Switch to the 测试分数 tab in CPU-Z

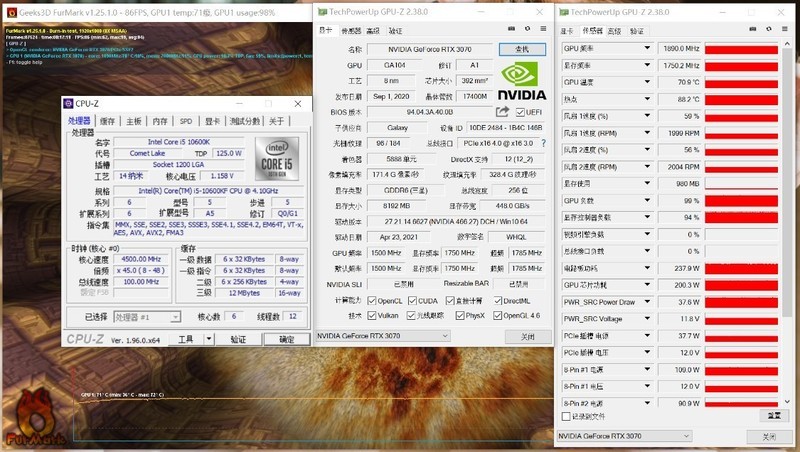pos(244,121)
